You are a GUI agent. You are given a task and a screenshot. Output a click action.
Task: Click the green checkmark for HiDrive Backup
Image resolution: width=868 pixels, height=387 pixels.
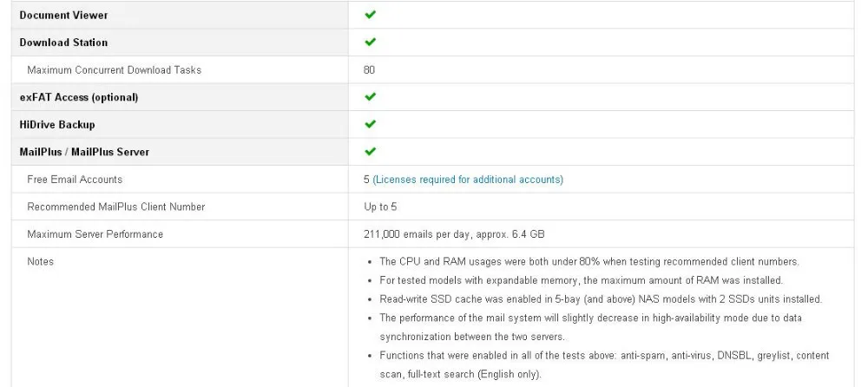(x=371, y=124)
